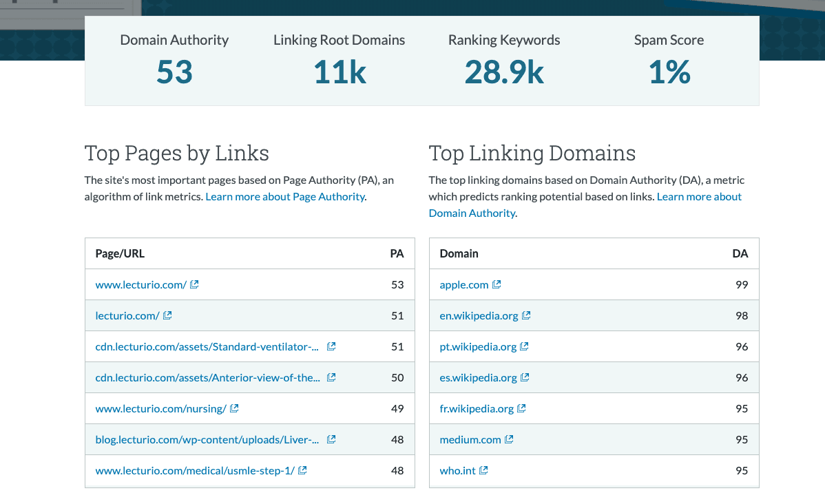Open cdn.lecturio.com Standard-ventilator asset link
The image size is (825, 504).
point(207,347)
